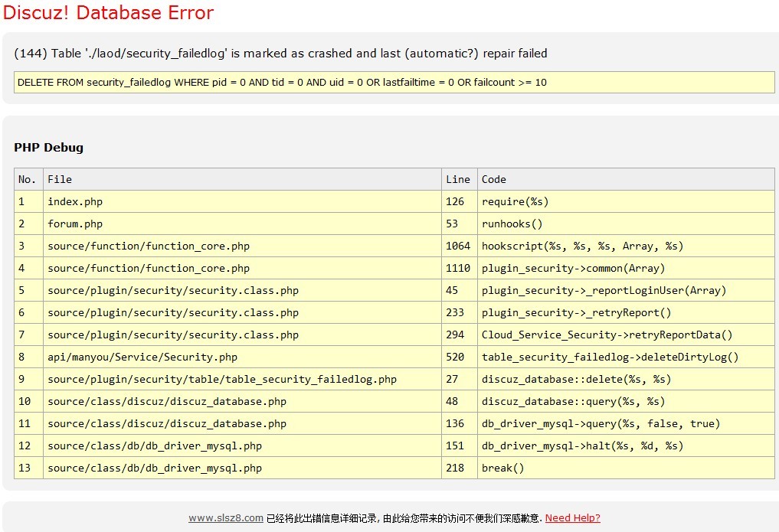This screenshot has width=779, height=532.
Task: Select the runhooks() code cell
Action: pyautogui.click(x=626, y=224)
